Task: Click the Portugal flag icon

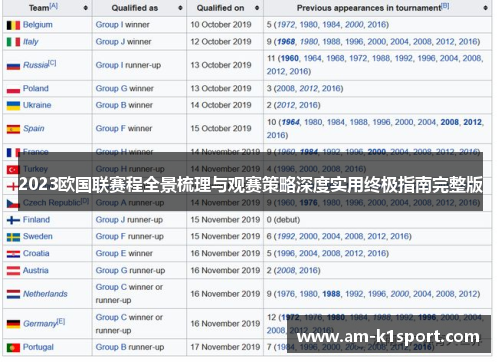Action: tap(13, 348)
